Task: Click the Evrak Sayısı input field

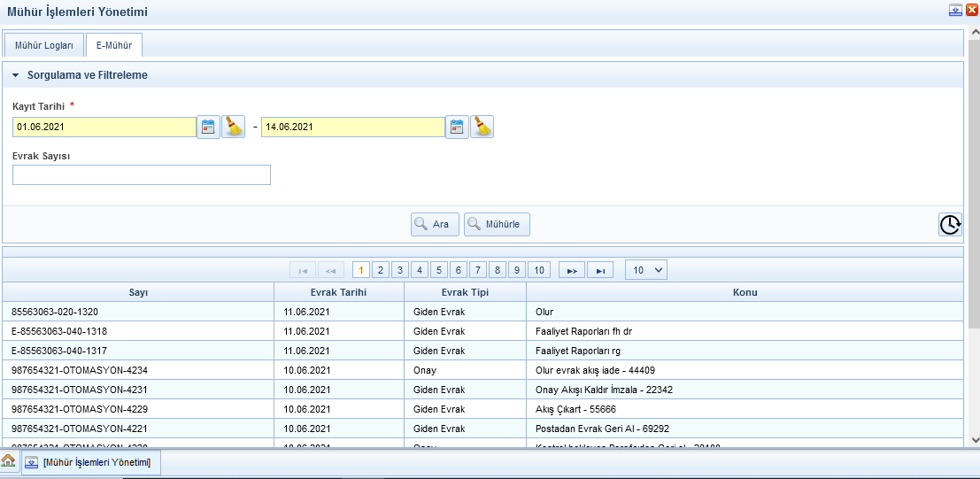Action: pos(142,174)
